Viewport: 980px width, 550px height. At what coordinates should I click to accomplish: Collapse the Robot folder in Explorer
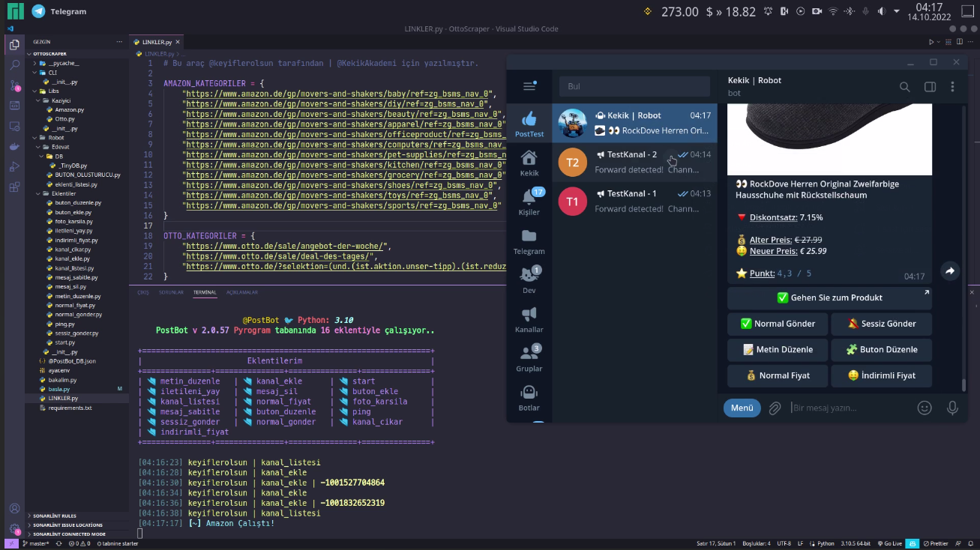(56, 138)
